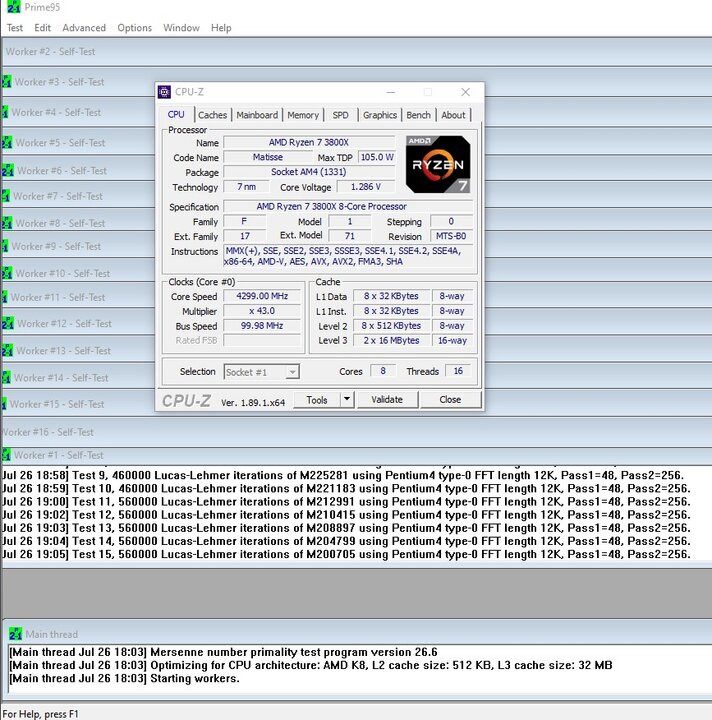
Task: Open the Advanced menu in Prime95
Action: [84, 28]
